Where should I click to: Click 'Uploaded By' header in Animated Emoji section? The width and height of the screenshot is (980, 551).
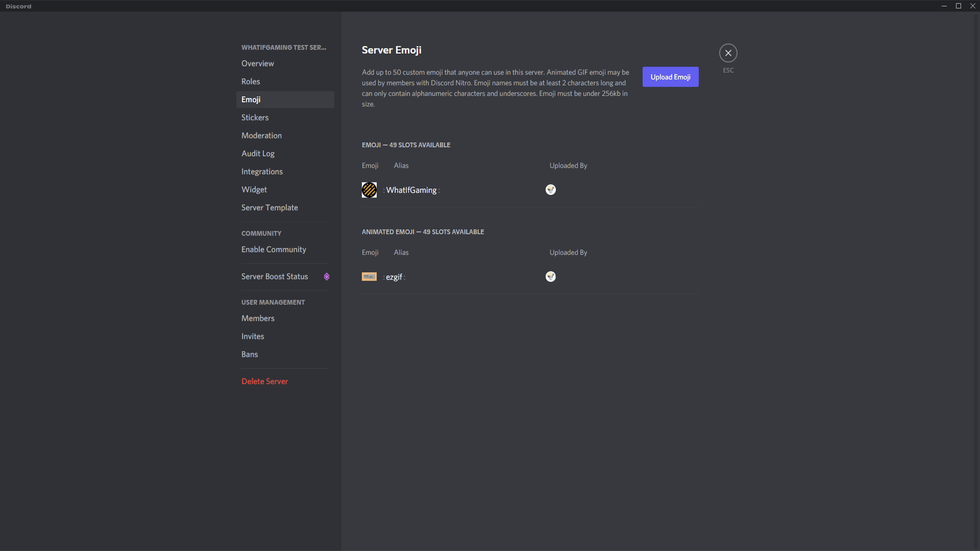tap(568, 253)
